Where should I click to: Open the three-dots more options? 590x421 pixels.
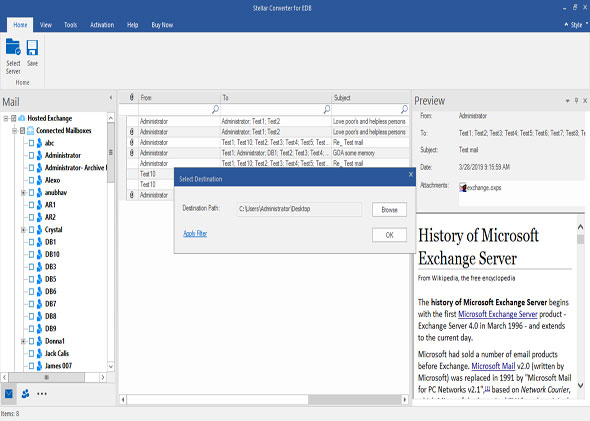coord(42,394)
